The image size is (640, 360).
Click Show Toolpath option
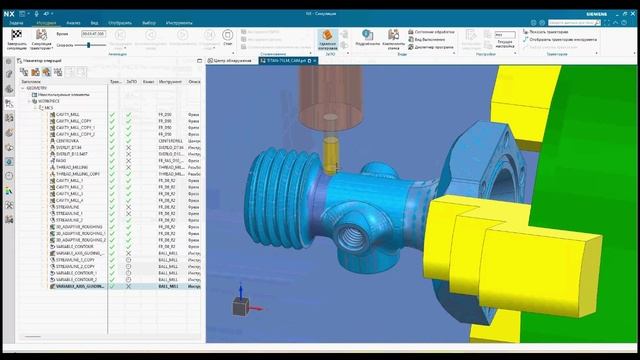point(546,32)
